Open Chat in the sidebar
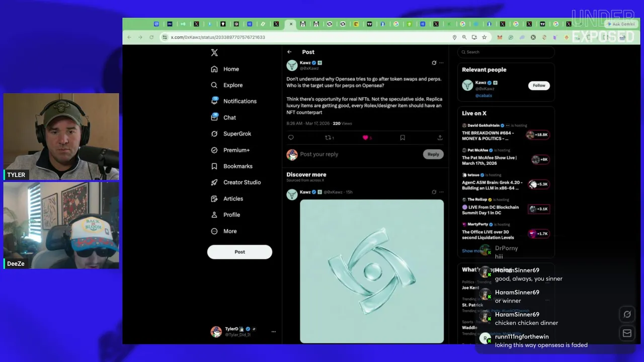 pyautogui.click(x=223, y=117)
